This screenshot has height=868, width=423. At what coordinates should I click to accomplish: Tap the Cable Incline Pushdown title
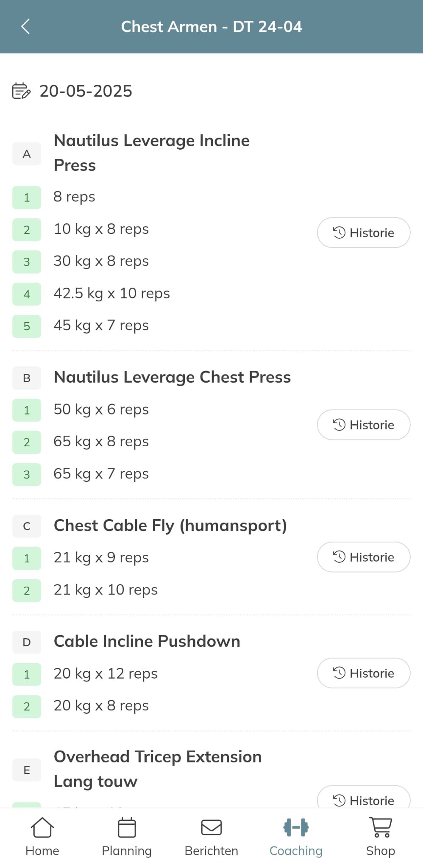[147, 641]
